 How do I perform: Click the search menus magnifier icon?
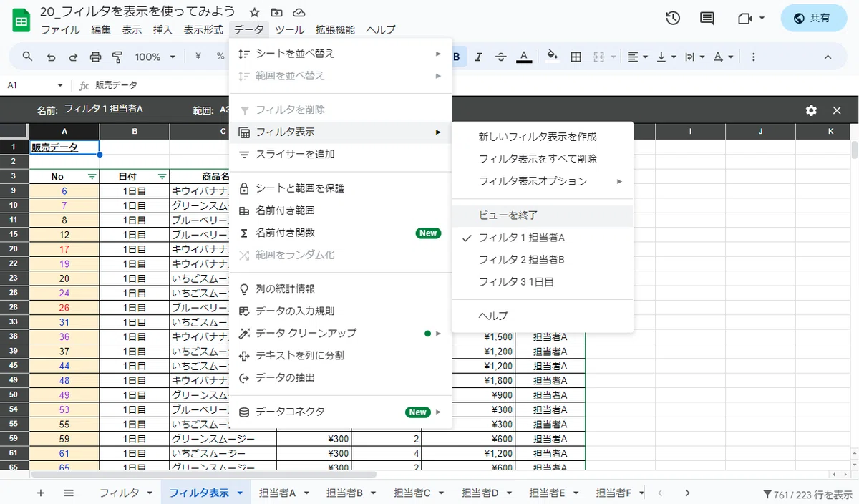(27, 57)
